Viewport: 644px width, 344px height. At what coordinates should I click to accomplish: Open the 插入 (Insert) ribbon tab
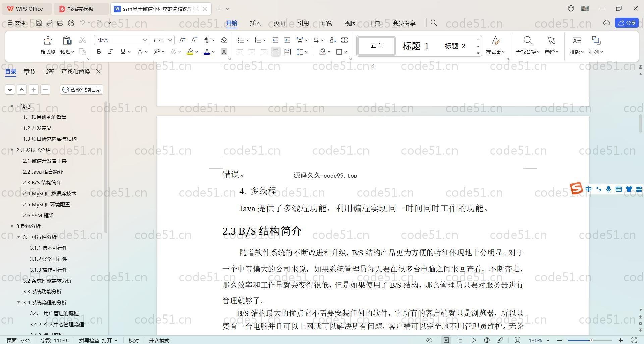(x=255, y=23)
